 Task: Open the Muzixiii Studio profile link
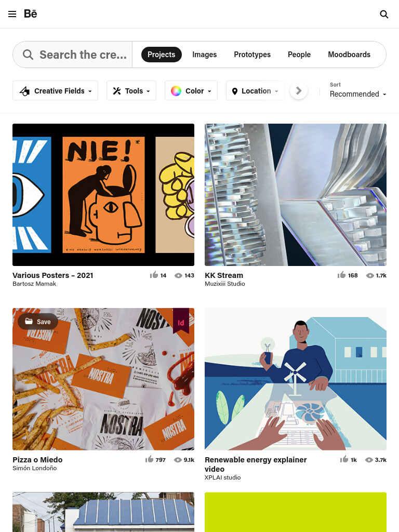click(x=224, y=284)
